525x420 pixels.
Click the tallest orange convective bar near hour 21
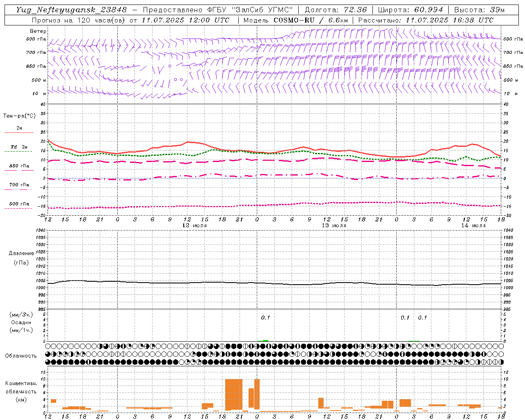pos(234,395)
